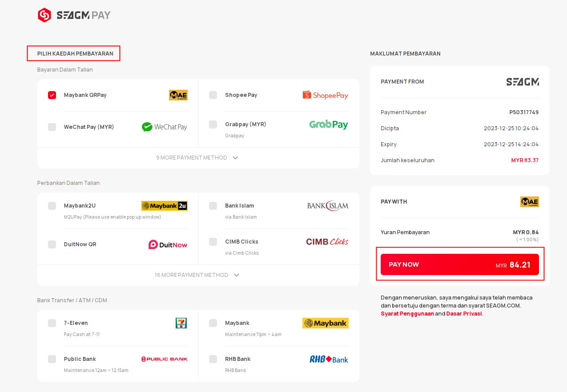
Task: Click the DuitNow logo
Action: tap(168, 244)
